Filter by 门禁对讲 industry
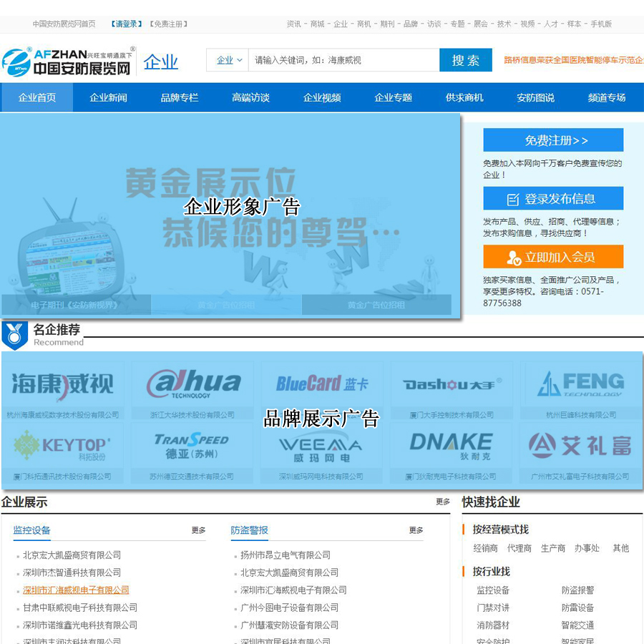 (x=493, y=608)
